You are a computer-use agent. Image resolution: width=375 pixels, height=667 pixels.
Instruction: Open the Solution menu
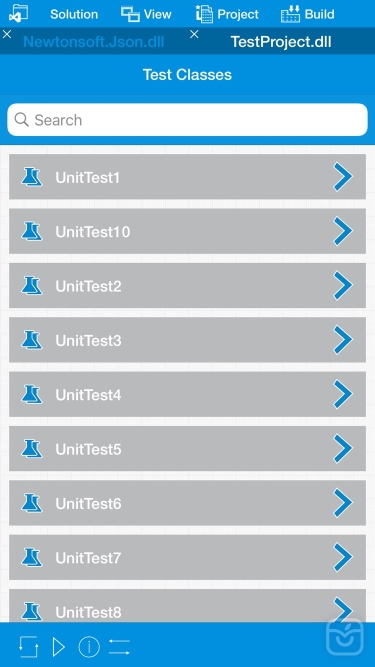click(74, 14)
